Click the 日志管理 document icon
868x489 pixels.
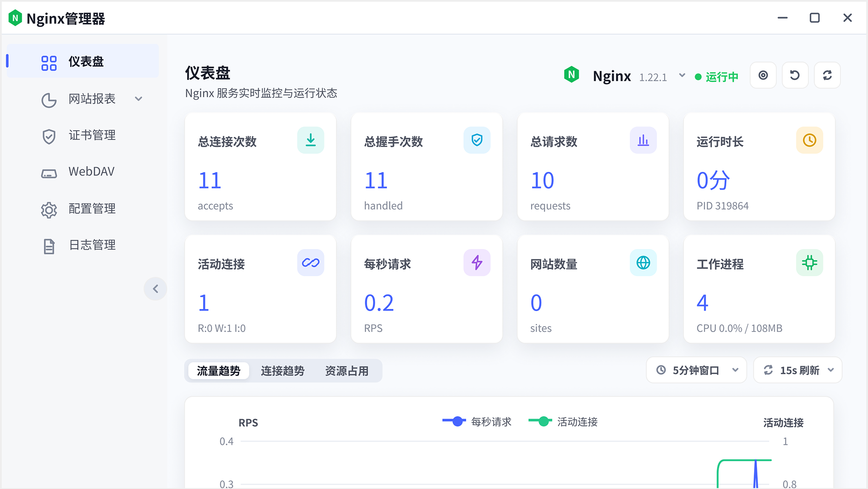(x=49, y=246)
